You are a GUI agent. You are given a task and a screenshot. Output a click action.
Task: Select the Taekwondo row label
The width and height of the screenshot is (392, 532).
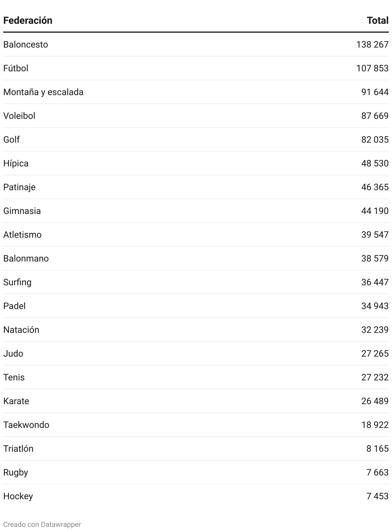26,425
